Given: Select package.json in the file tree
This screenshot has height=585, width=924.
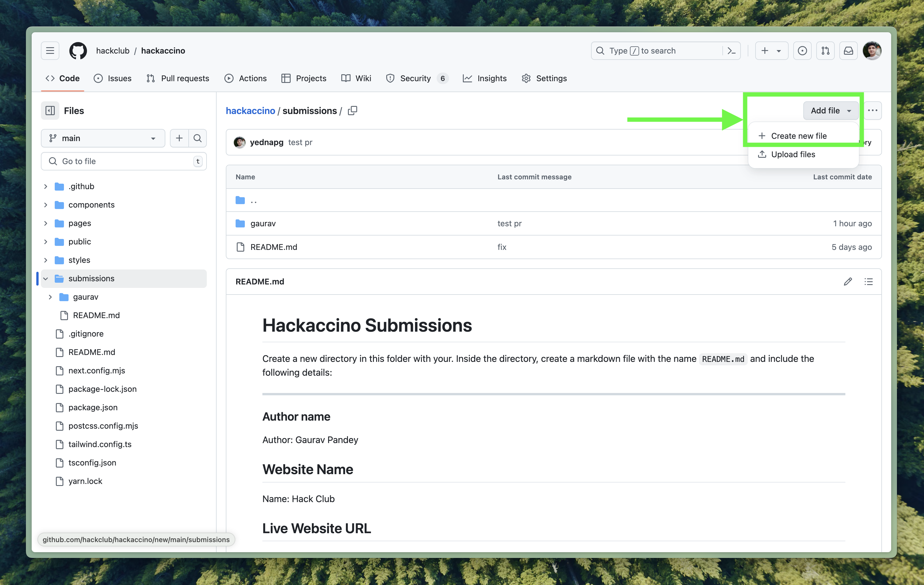Looking at the screenshot, I should click(x=93, y=407).
